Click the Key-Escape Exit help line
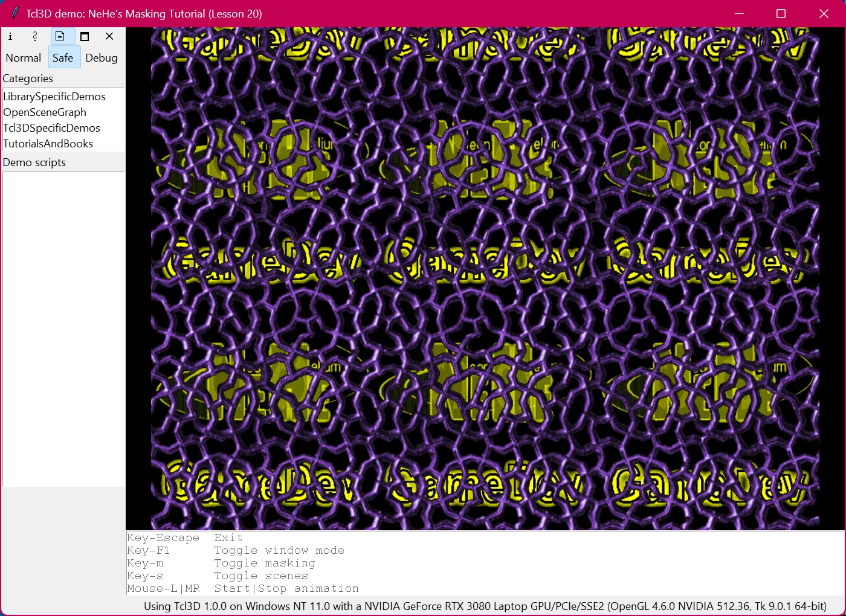Viewport: 846px width, 616px height. pos(185,537)
